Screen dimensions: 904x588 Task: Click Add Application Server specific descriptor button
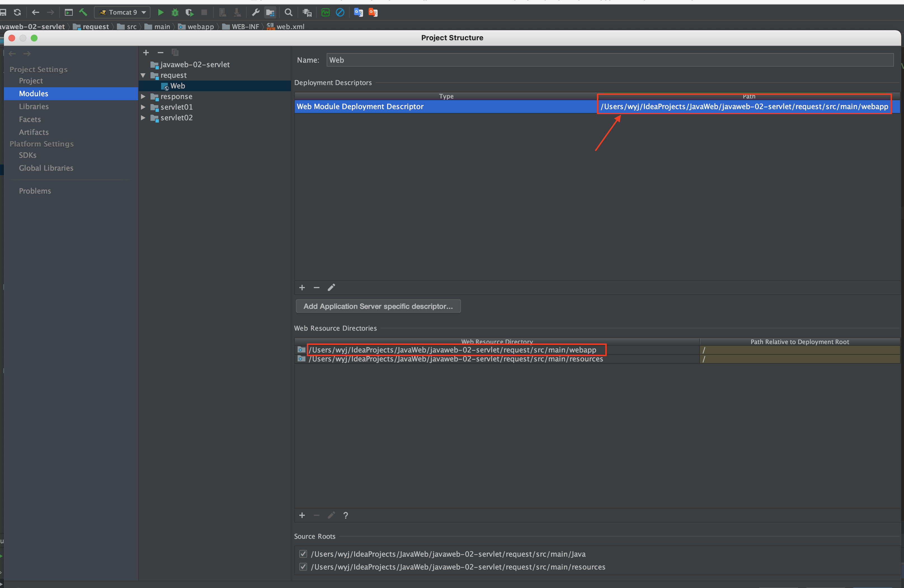click(x=378, y=306)
